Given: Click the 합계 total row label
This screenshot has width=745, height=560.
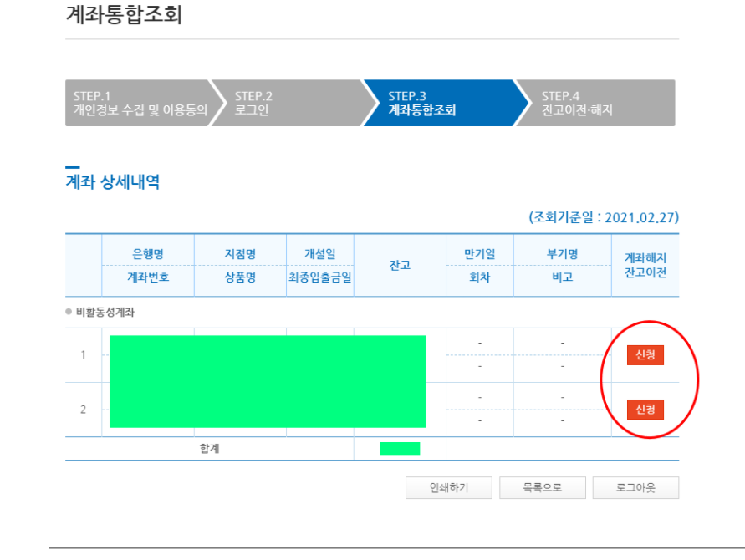Looking at the screenshot, I should point(210,448).
